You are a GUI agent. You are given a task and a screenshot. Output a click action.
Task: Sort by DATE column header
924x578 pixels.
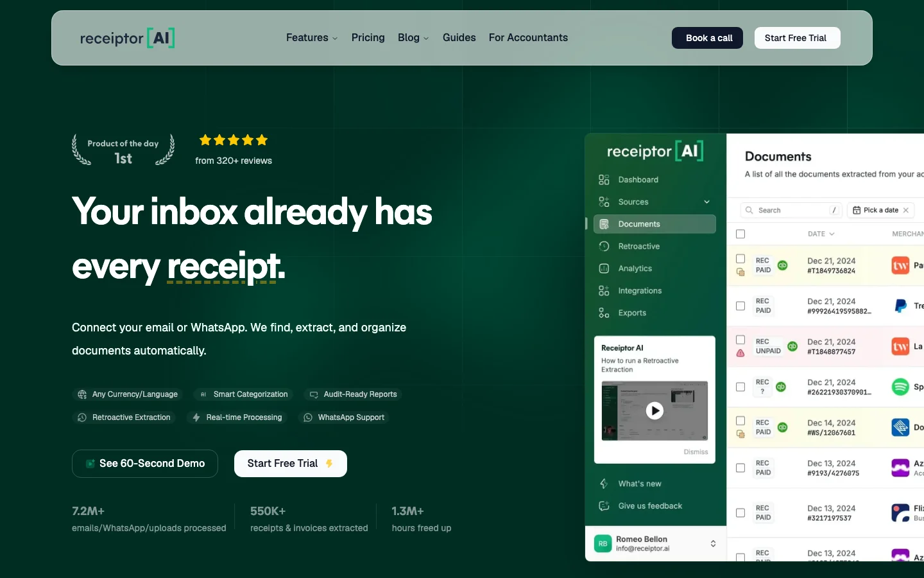pyautogui.click(x=821, y=234)
